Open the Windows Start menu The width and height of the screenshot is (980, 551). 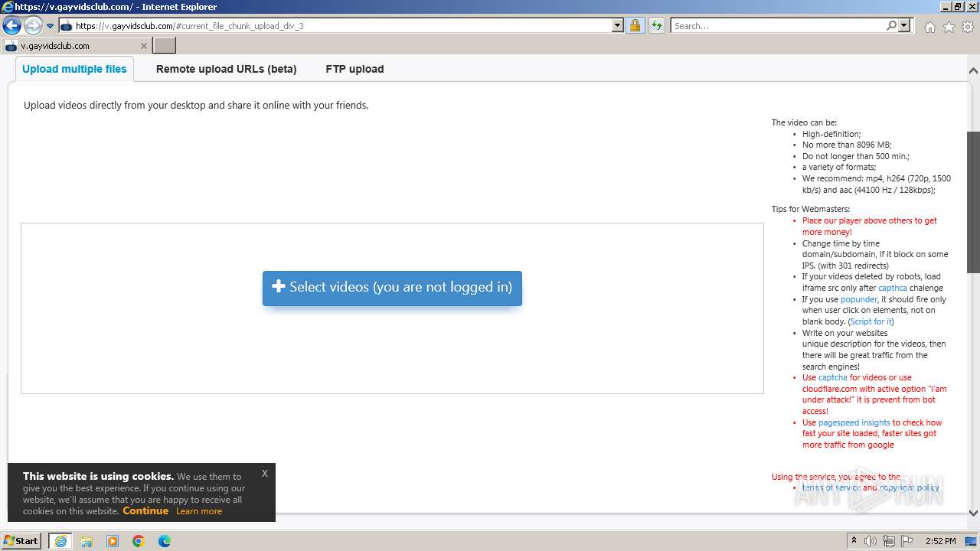pyautogui.click(x=21, y=540)
